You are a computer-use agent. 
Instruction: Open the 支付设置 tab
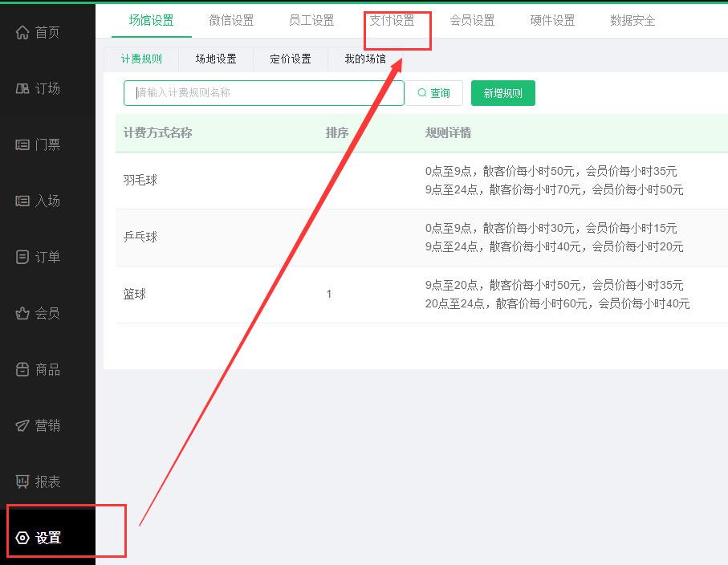pos(392,21)
